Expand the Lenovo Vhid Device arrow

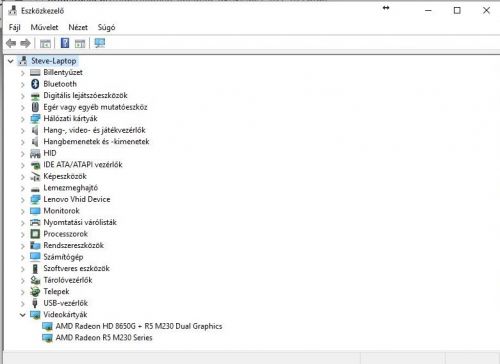(23, 200)
